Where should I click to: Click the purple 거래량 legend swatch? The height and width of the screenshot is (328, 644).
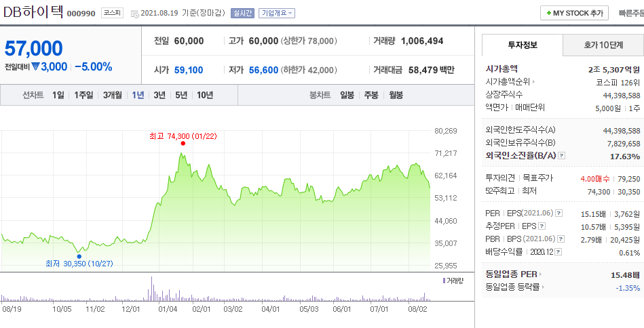(444, 281)
